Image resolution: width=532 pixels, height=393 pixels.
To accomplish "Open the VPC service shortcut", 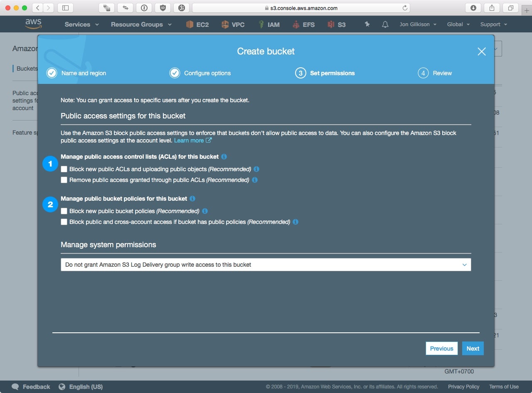I will [233, 25].
